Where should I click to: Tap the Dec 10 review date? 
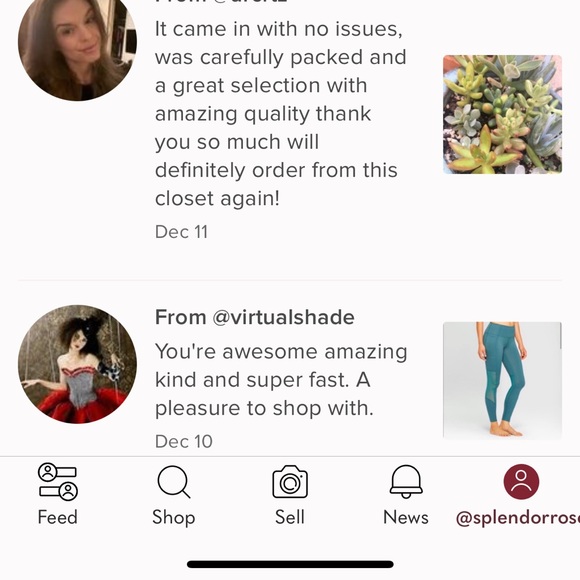183,441
